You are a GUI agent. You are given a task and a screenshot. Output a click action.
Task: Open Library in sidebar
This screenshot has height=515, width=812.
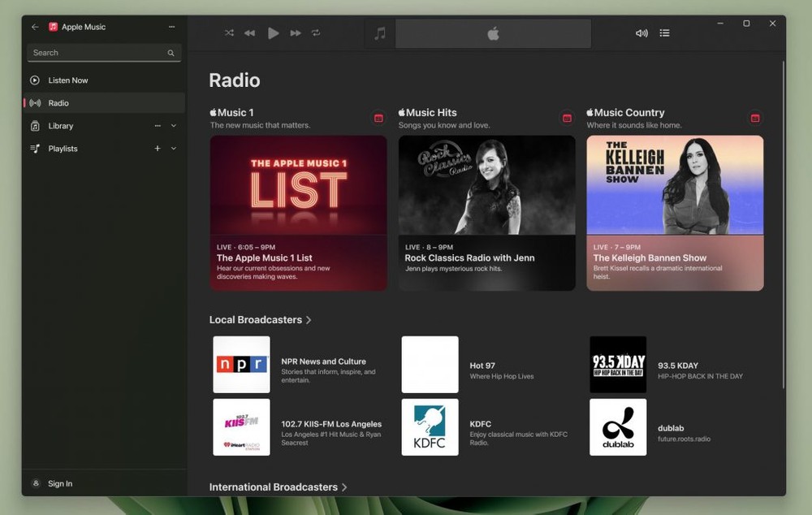click(104, 126)
